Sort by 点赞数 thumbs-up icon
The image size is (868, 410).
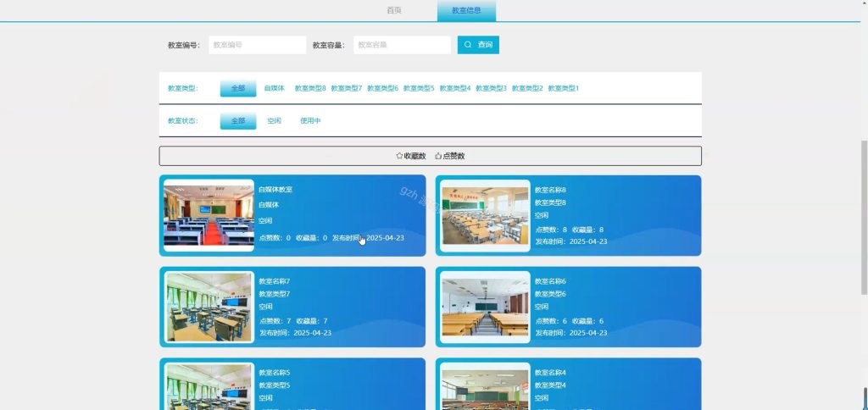click(438, 156)
